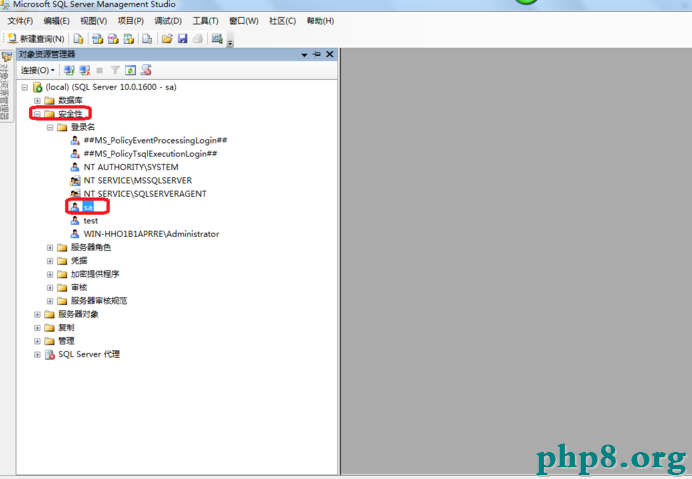This screenshot has width=692, height=479.
Task: Open the Object Explorer window position dropdown
Action: point(304,55)
